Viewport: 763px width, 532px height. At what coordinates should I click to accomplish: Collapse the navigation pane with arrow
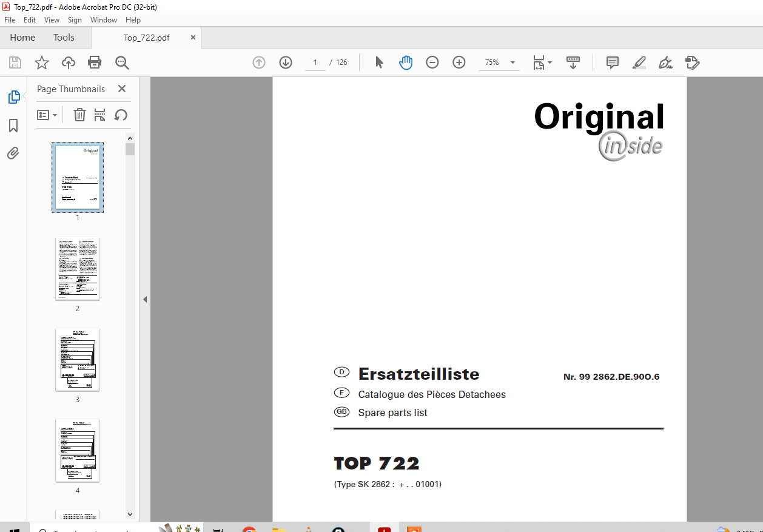click(x=145, y=299)
